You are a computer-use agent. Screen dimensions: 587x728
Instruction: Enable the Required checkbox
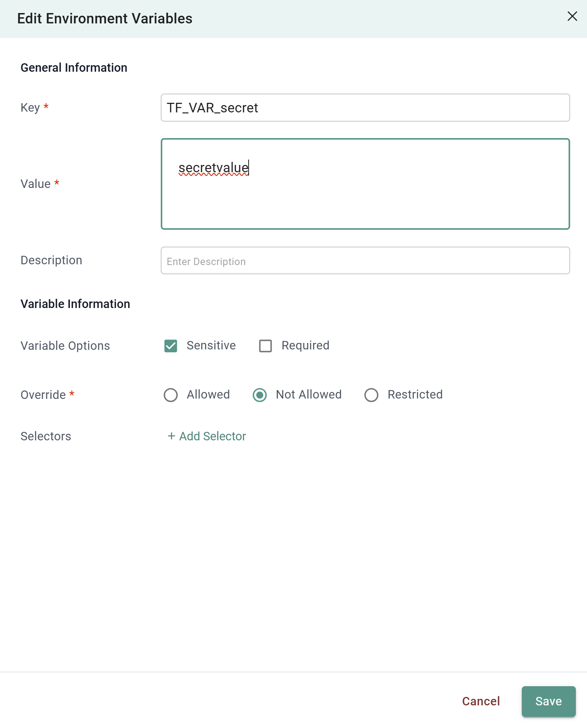pos(265,346)
